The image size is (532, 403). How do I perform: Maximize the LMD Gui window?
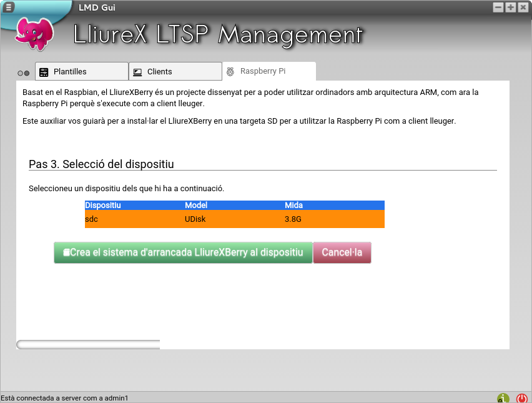pos(510,7)
